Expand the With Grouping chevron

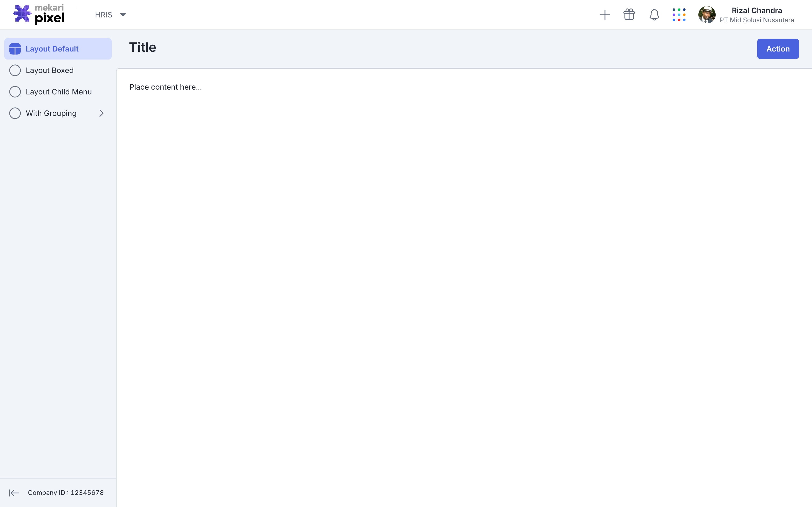click(101, 113)
